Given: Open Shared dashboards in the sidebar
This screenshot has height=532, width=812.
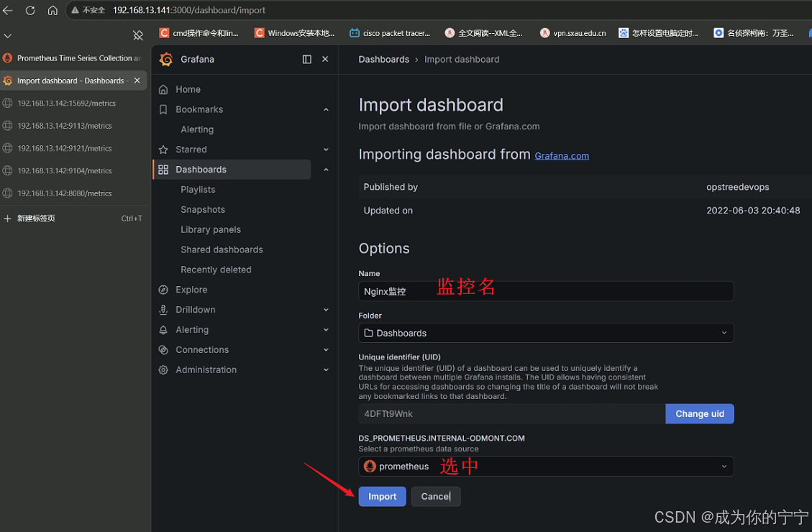Looking at the screenshot, I should (x=222, y=249).
